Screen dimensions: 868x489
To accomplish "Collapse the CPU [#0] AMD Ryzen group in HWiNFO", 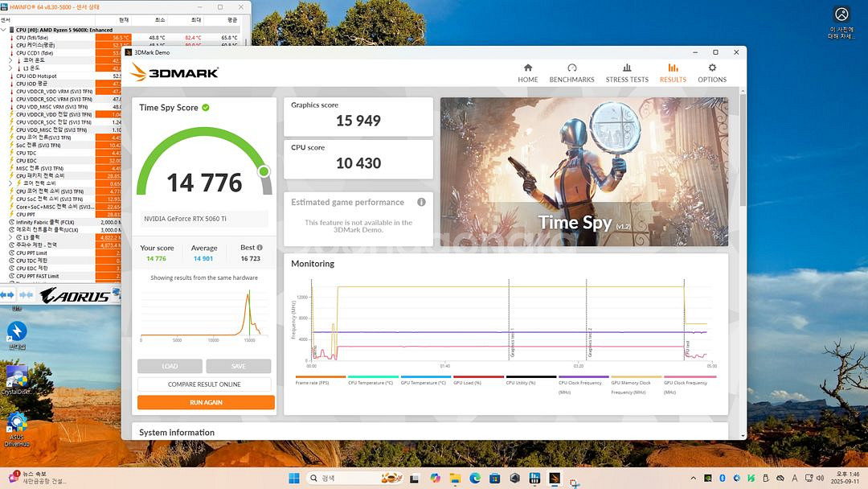I will [x=4, y=30].
